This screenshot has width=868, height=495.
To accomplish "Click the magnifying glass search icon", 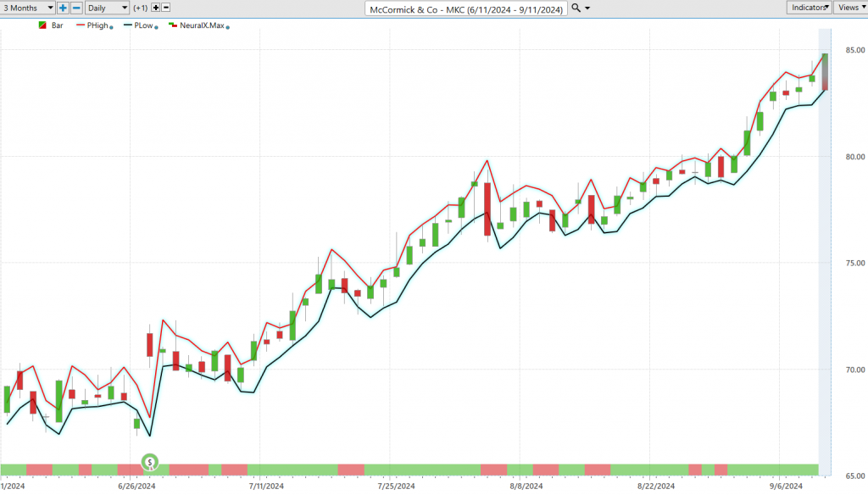I will tap(576, 8).
